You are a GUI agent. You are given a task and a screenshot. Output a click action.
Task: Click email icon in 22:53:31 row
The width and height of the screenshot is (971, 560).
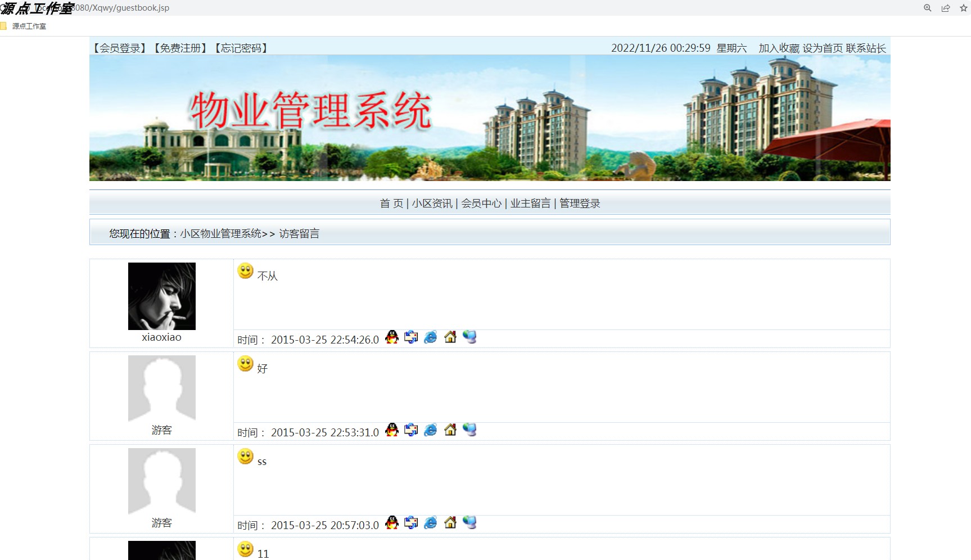(x=411, y=430)
